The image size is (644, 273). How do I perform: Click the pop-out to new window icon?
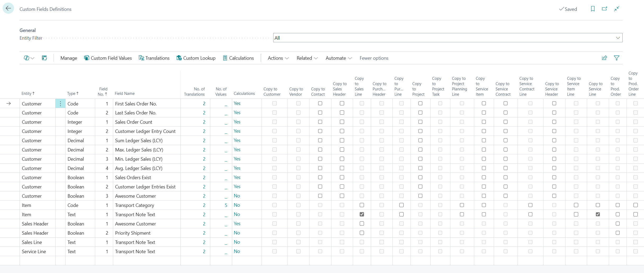605,9
